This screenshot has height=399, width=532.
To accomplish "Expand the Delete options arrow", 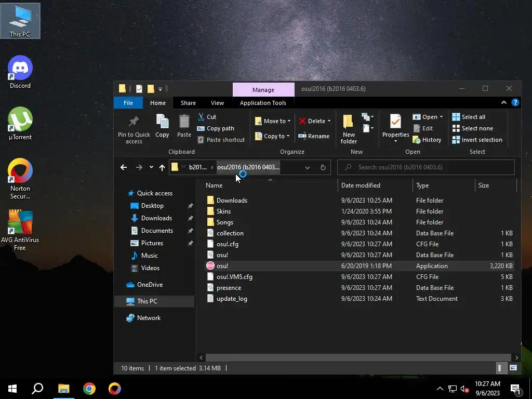I will [x=329, y=121].
